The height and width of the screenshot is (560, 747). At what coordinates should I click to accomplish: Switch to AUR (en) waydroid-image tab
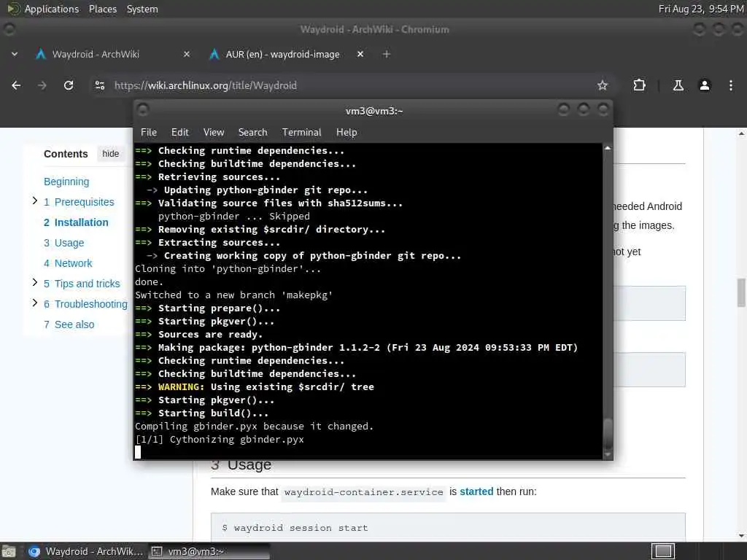(287, 54)
